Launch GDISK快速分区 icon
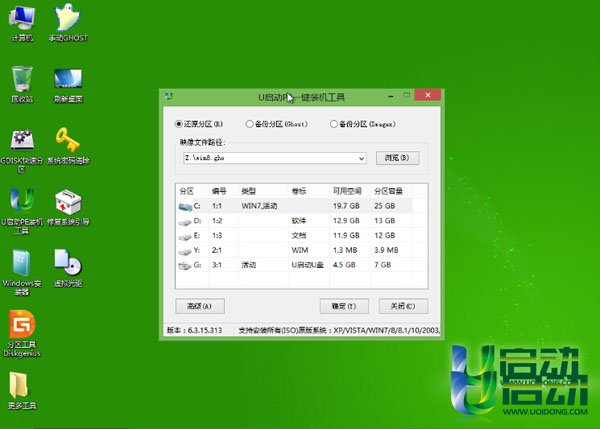The height and width of the screenshot is (429, 600). (22, 150)
